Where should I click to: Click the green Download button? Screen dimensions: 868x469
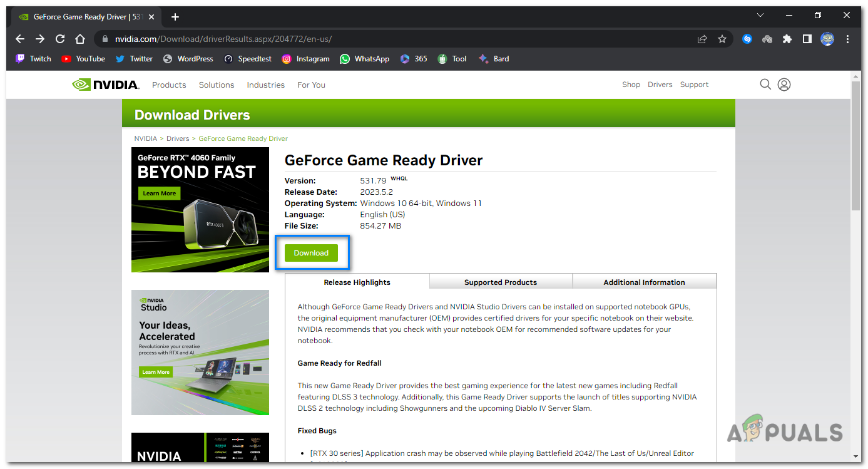pos(311,252)
